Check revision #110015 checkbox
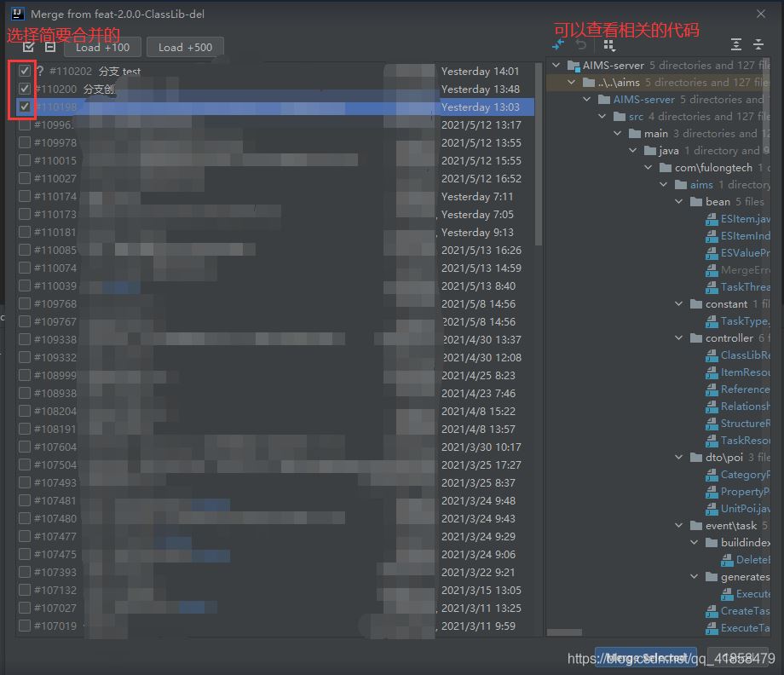Screen dimensions: 784x675 point(25,160)
